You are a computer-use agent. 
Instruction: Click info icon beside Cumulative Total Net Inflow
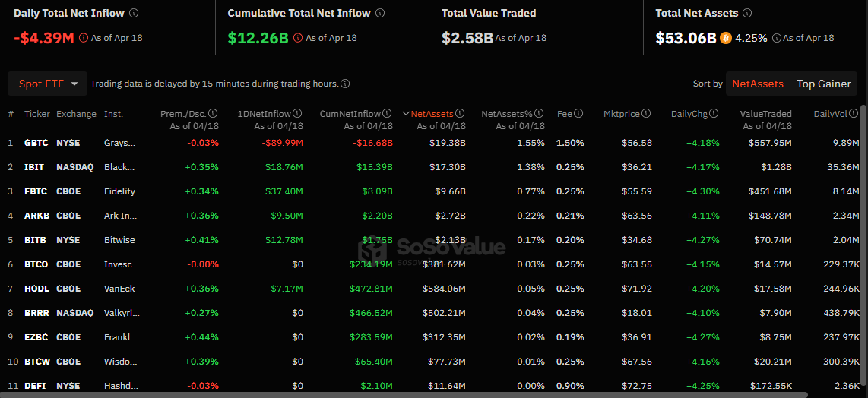380,13
